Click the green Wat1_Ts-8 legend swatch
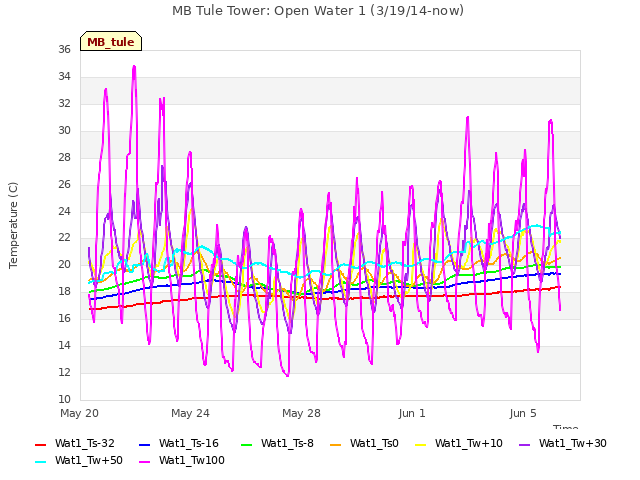The height and width of the screenshot is (480, 640). 247,444
